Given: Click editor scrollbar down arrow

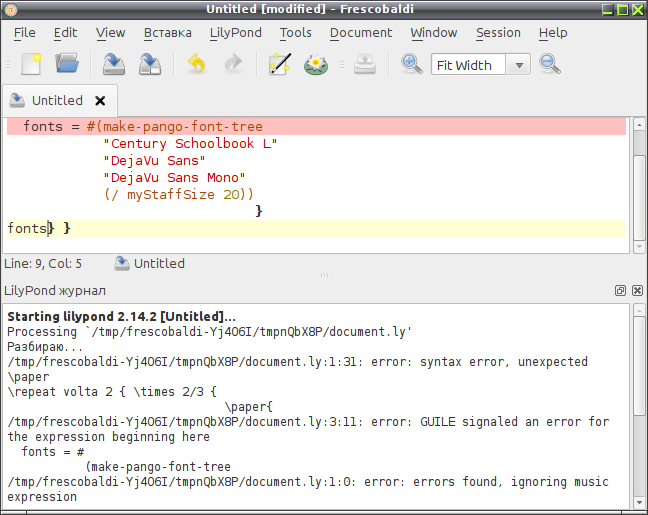Looking at the screenshot, I should 639,247.
